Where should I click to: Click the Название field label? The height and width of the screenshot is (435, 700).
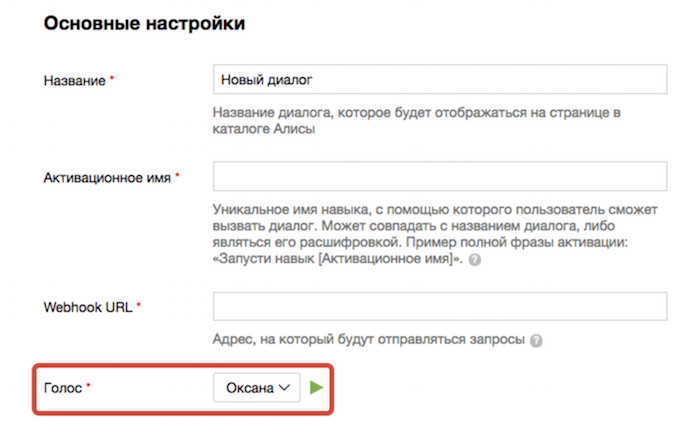point(75,81)
